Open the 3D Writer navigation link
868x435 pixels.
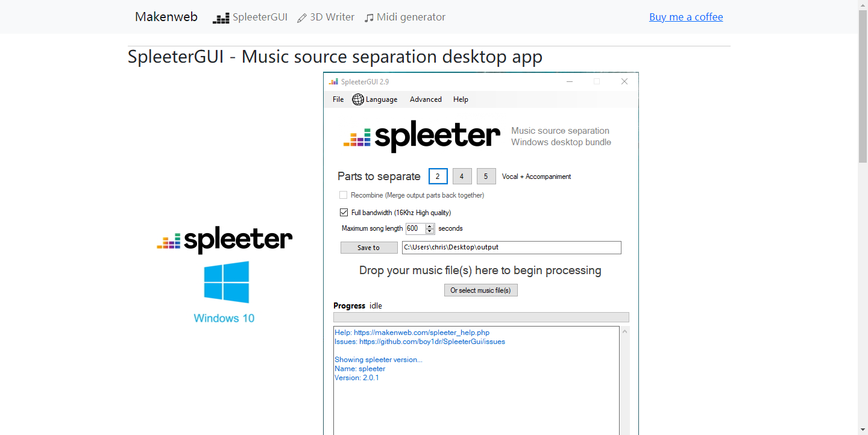326,17
